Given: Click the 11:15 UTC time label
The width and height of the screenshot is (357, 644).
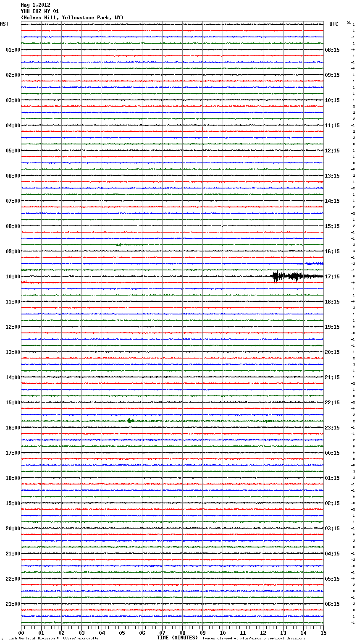Looking at the screenshot, I should click(x=332, y=126).
